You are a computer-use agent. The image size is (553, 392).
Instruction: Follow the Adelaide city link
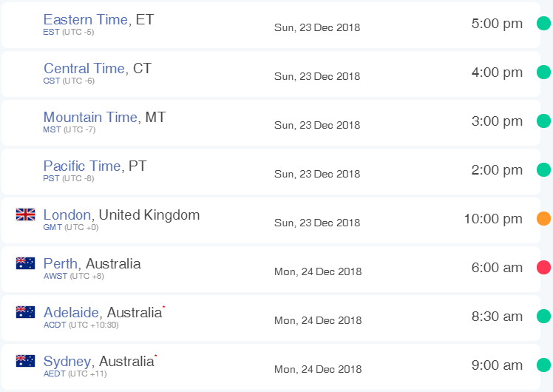[x=71, y=312]
